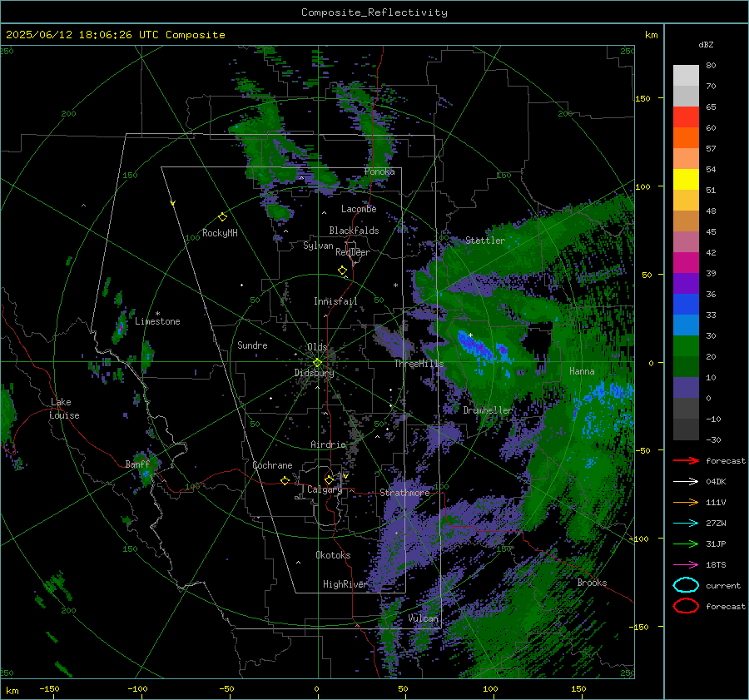Click the dBZ legend heading
Screen dimensions: 749x700
click(x=706, y=44)
